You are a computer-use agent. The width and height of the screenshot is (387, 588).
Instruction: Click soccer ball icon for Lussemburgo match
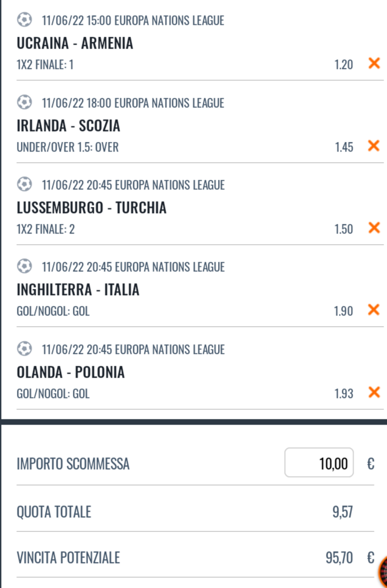[x=24, y=184]
